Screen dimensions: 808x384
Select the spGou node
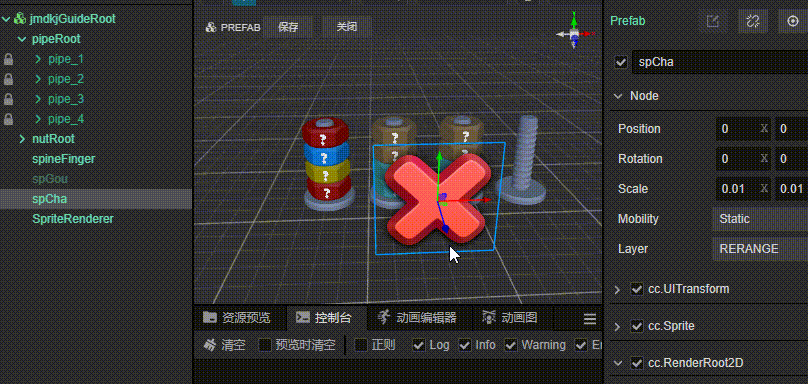(x=50, y=179)
